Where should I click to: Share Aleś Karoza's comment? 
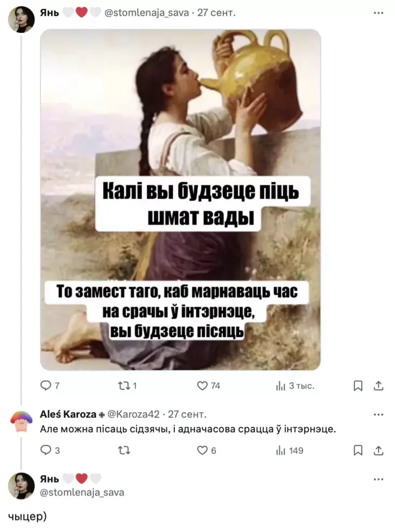pyautogui.click(x=378, y=450)
